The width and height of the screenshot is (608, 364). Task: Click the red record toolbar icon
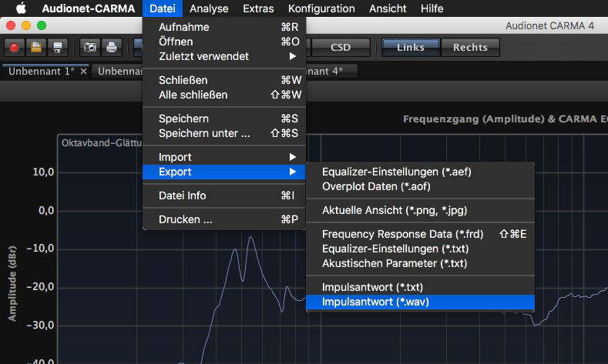[x=15, y=47]
